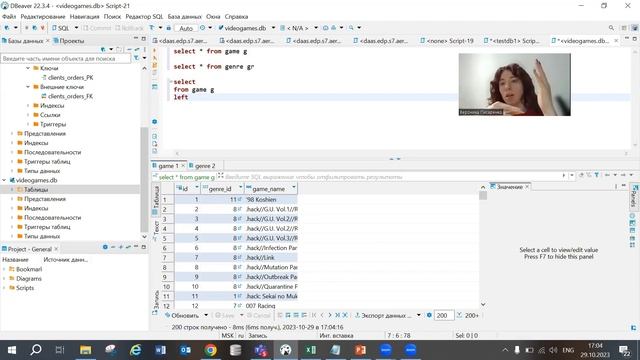Toggle the Panels side button
The height and width of the screenshot is (360, 640).
click(x=633, y=196)
